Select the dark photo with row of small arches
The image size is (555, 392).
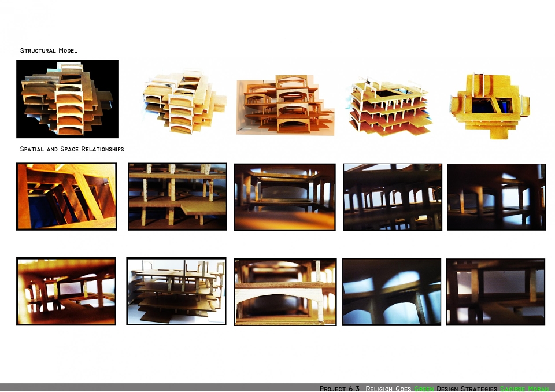tap(393, 197)
